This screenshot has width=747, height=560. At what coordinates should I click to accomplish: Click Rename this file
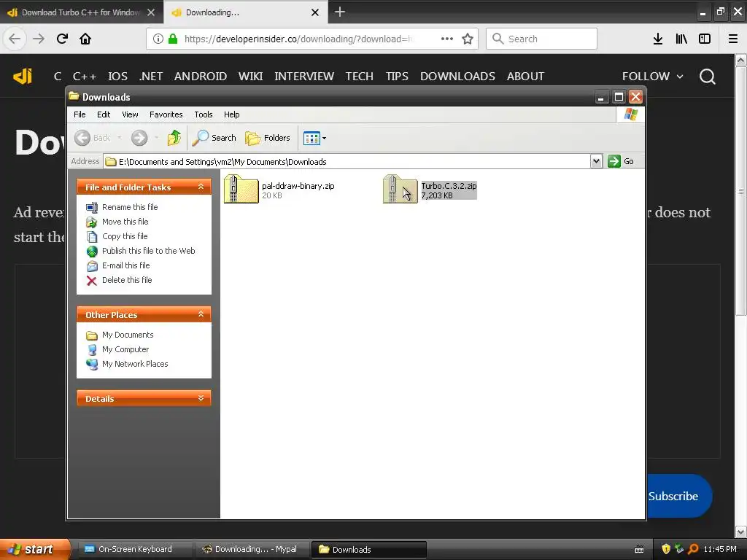point(122,207)
